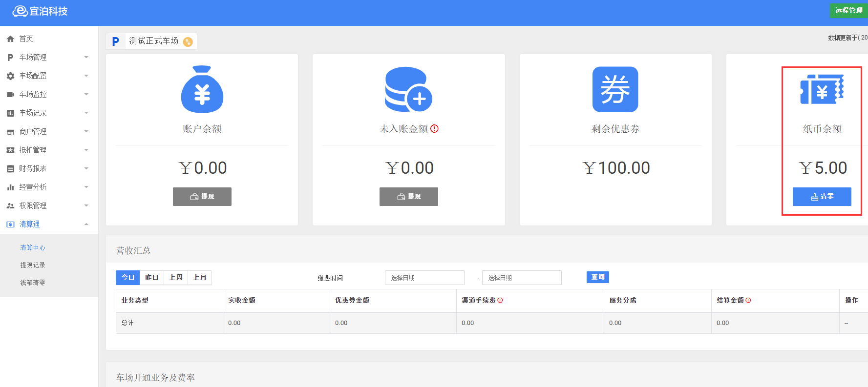Click the money bag icon above 账户余额
868x387 pixels.
pyautogui.click(x=202, y=89)
